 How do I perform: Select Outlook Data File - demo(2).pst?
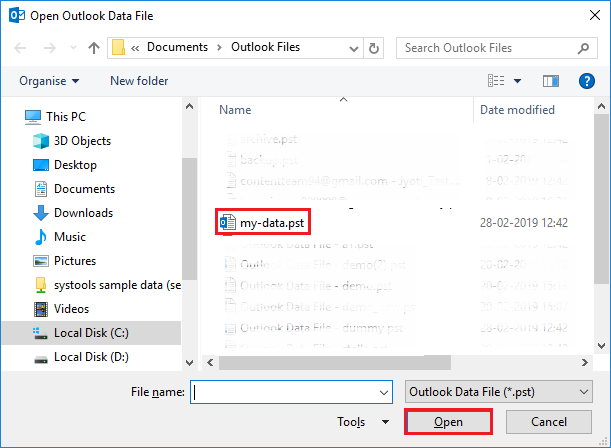click(323, 265)
